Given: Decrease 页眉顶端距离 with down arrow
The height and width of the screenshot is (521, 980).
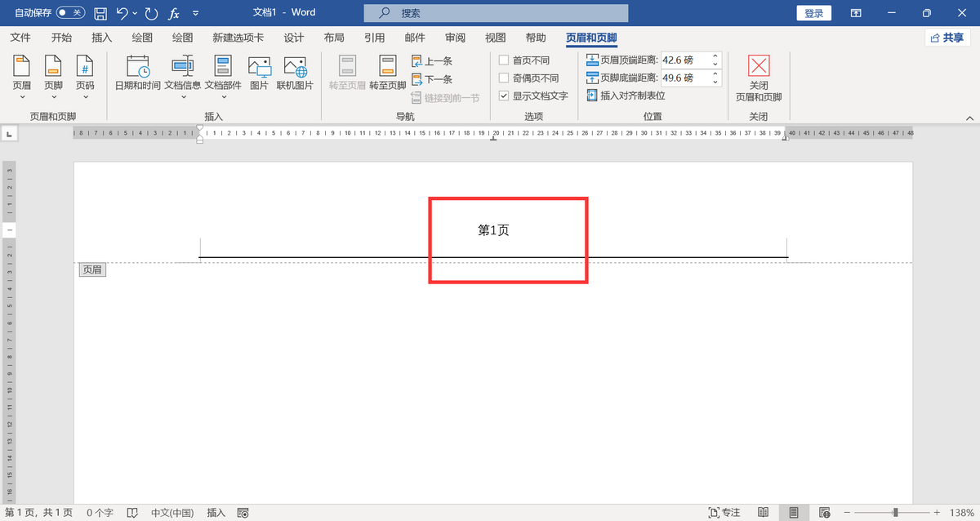Looking at the screenshot, I should click(715, 65).
